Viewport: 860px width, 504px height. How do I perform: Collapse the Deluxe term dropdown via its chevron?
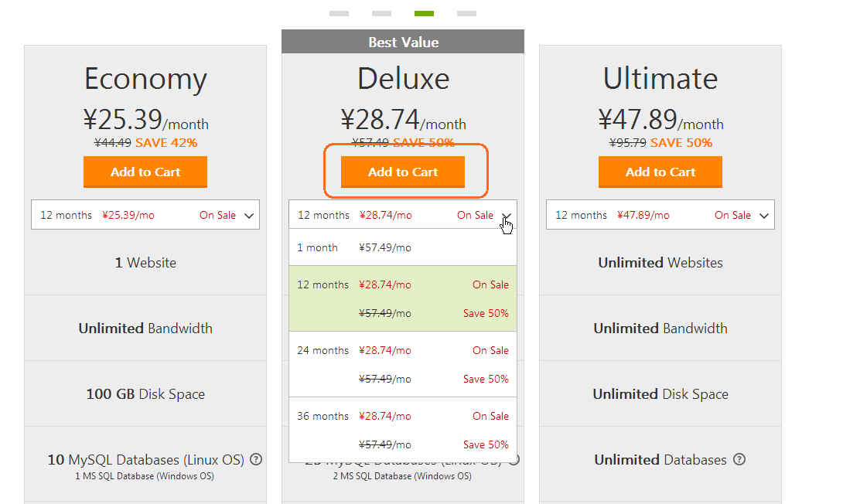click(507, 216)
